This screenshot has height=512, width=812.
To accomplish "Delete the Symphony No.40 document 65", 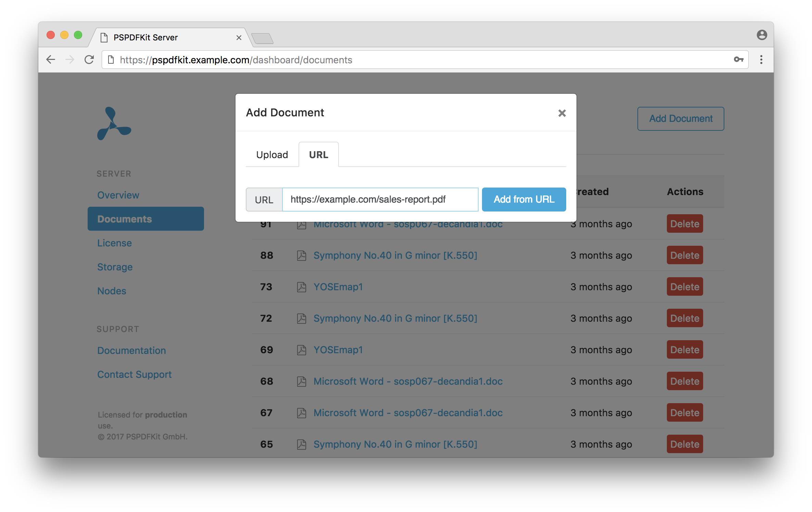I will coord(684,444).
